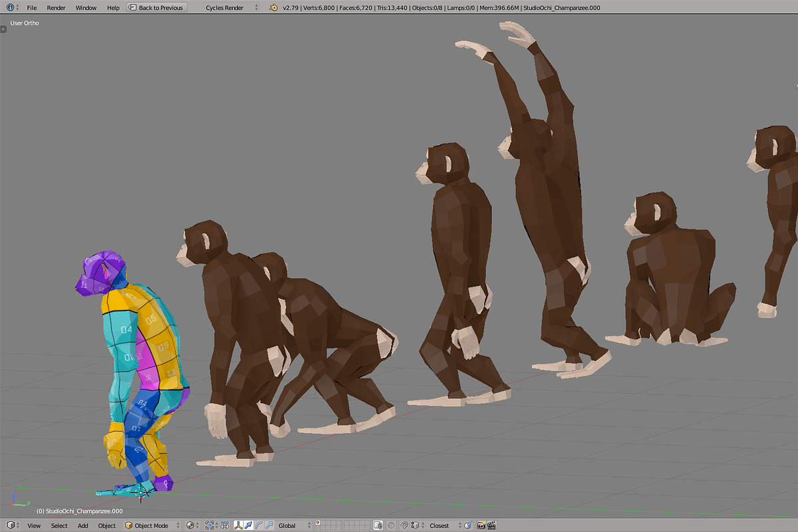Click the '(0) StudioOchi_Champanzee.000' object label
Viewport: 798px width, 532px height.
[x=79, y=511]
